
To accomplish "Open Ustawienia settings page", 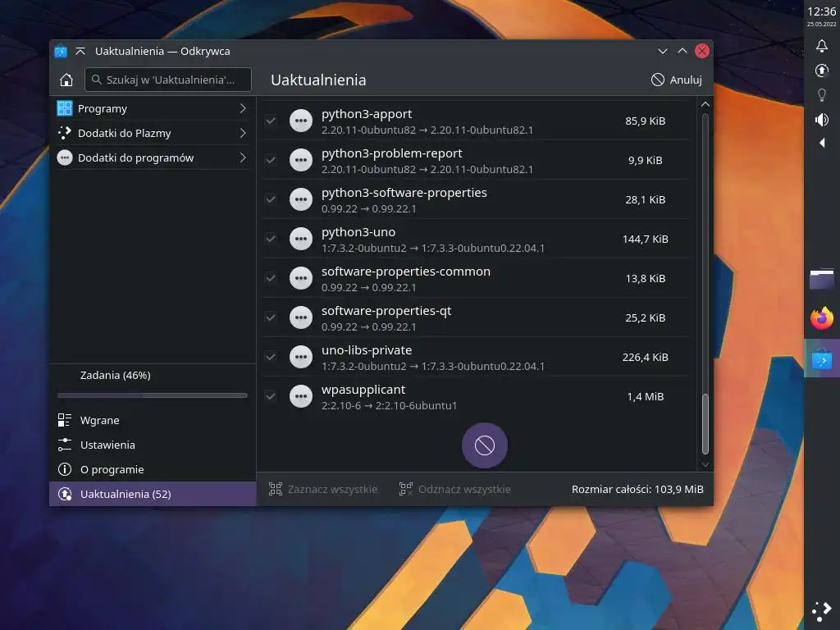I will (x=153, y=445).
